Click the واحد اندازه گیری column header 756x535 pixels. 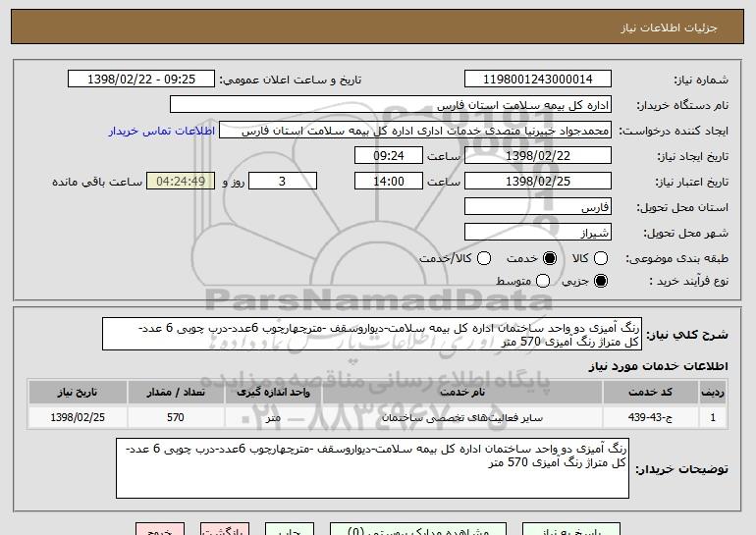[273, 393]
